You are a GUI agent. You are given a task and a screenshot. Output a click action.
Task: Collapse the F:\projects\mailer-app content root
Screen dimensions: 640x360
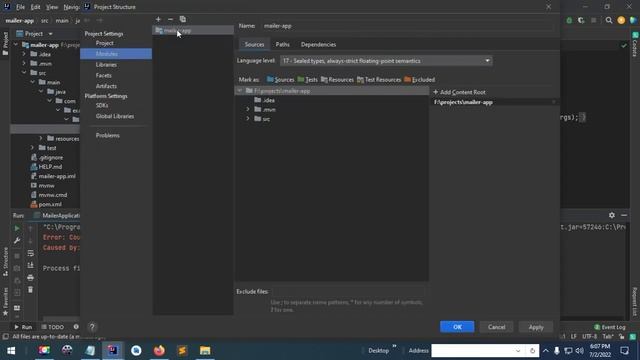[240, 91]
